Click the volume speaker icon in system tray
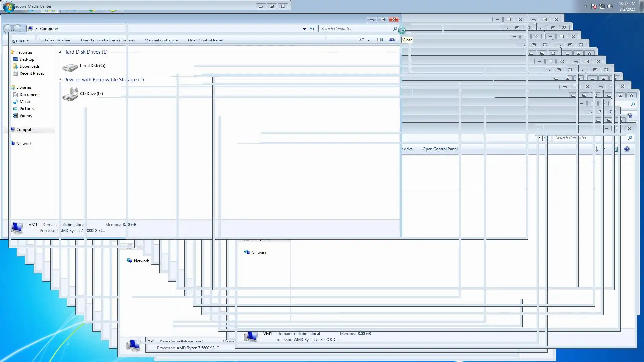This screenshot has width=644, height=362. (x=610, y=6)
